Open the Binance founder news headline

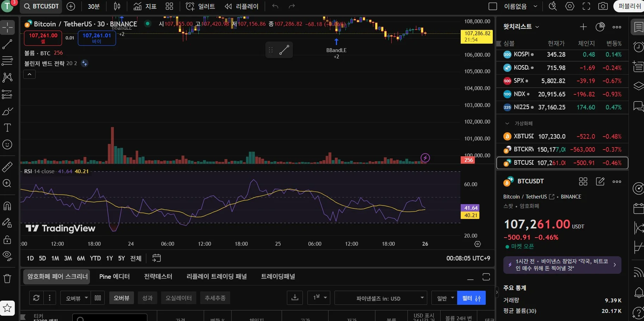[562, 265]
